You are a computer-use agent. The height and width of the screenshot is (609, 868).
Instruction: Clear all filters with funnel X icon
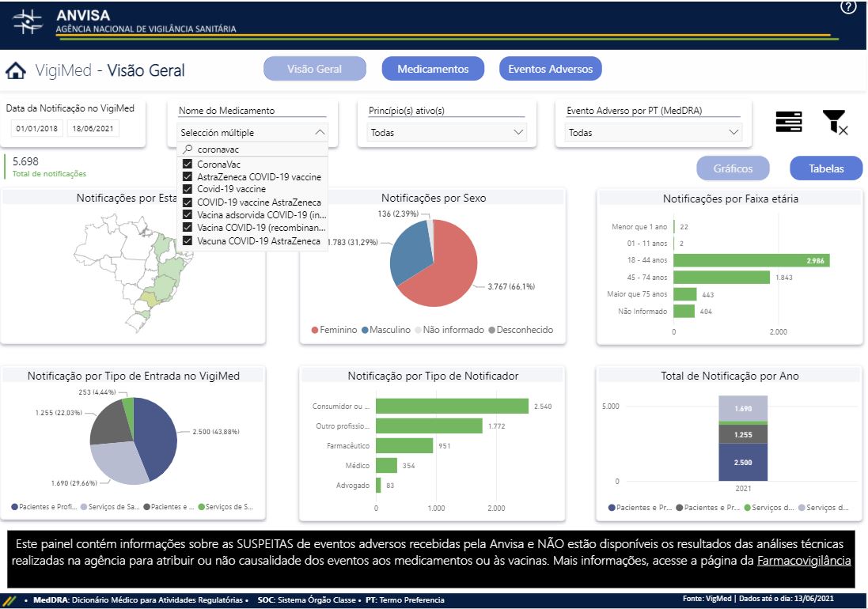coord(835,122)
